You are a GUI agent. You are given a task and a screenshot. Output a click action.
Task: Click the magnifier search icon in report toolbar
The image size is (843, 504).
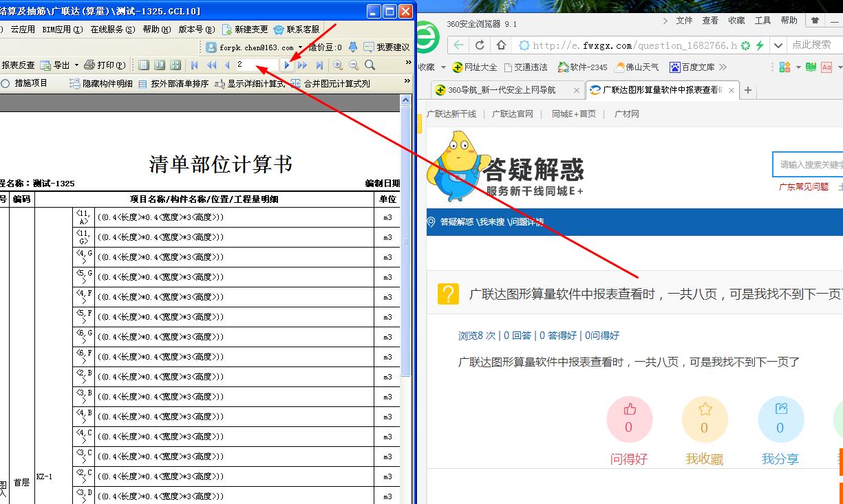pos(370,65)
